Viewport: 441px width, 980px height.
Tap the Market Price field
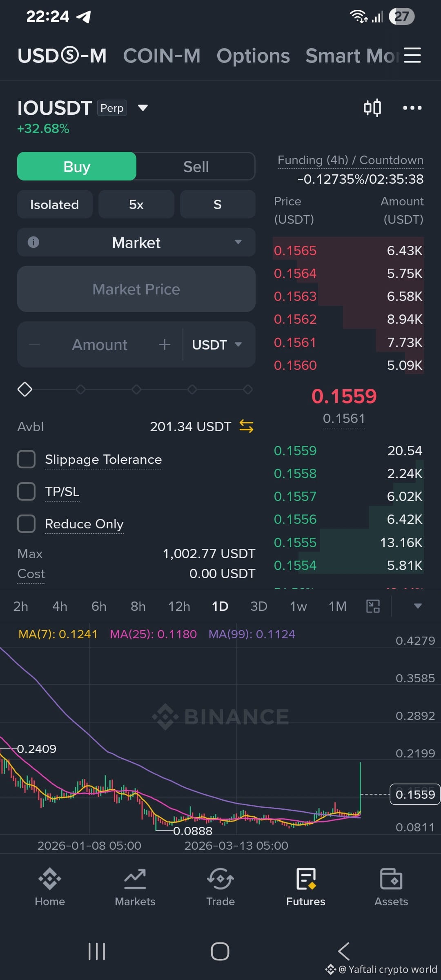click(136, 289)
